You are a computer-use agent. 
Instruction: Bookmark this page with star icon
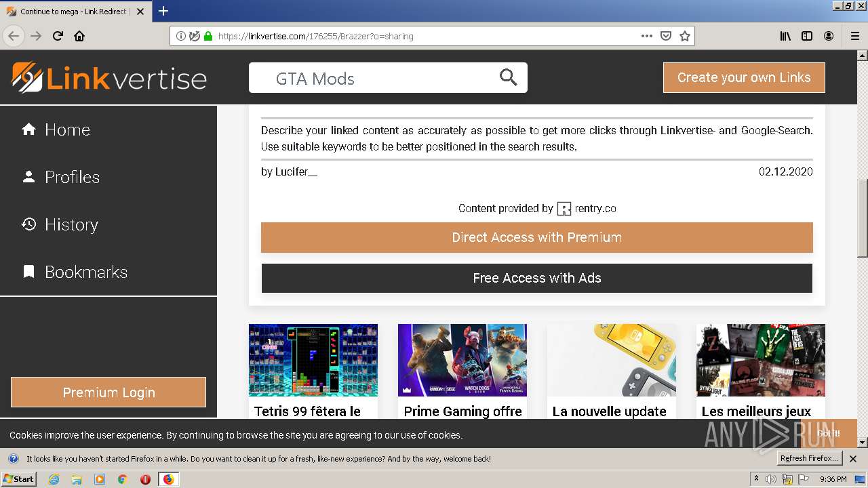(685, 36)
